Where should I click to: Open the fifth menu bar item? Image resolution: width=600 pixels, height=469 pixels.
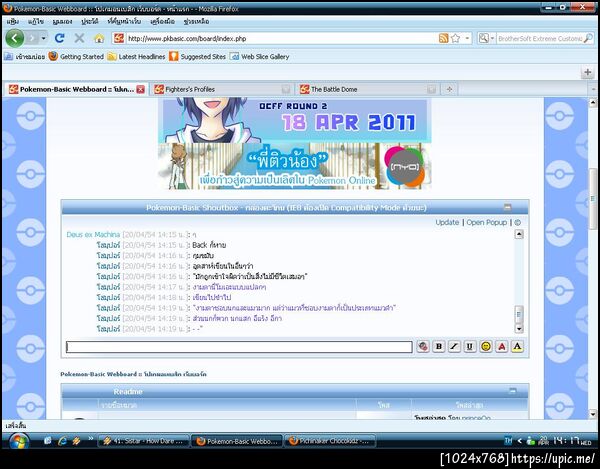coord(124,21)
